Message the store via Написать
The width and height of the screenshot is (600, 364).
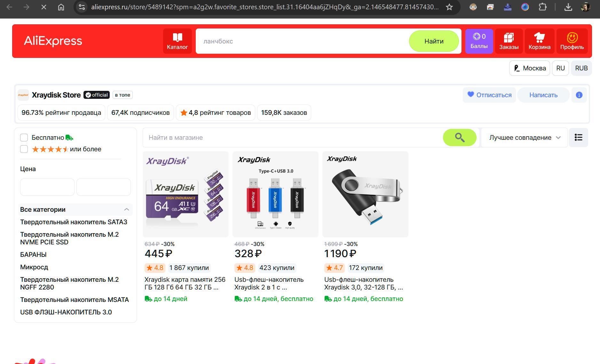coord(543,95)
